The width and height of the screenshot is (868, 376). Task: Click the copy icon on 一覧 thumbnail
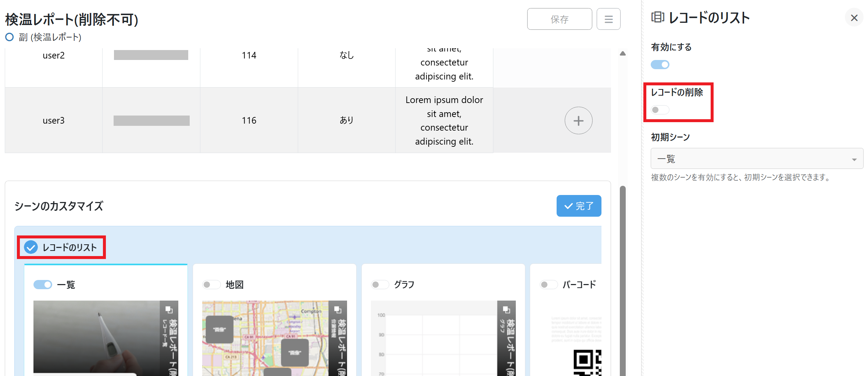point(169,309)
